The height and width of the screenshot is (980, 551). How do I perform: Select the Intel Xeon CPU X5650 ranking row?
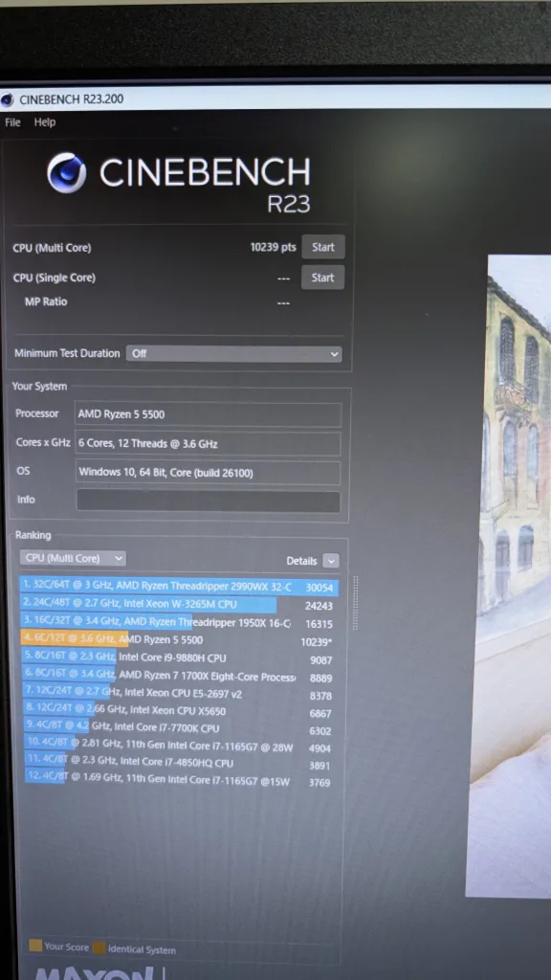click(179, 711)
